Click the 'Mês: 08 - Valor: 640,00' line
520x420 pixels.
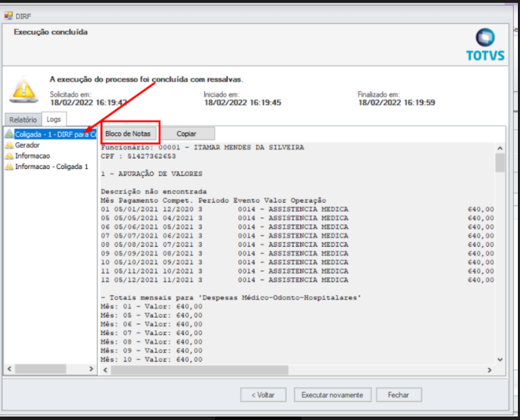click(x=152, y=342)
